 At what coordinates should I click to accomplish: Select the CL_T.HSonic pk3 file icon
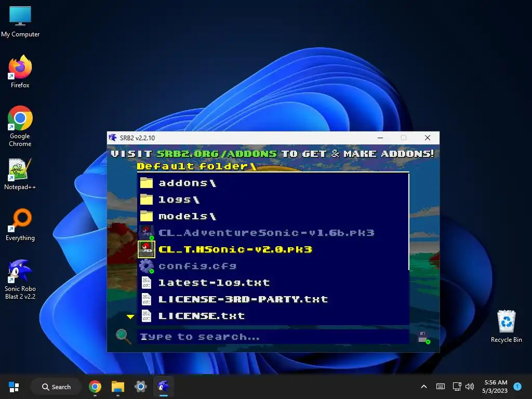pos(147,249)
